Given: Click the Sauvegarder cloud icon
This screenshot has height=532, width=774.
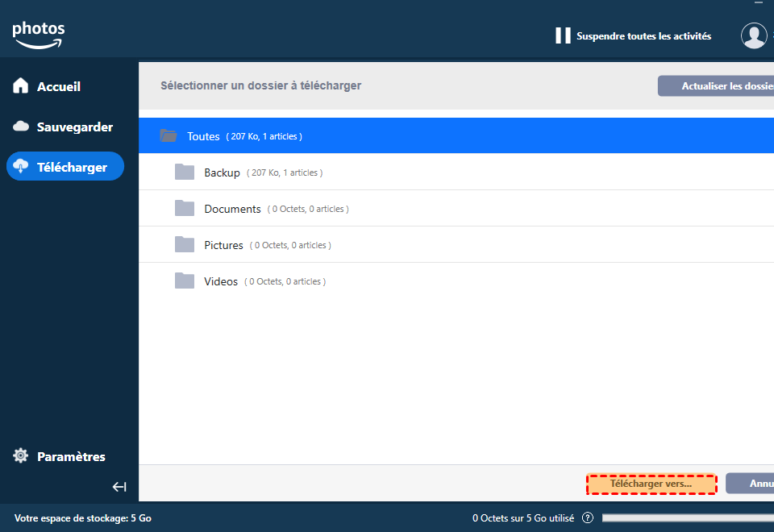Looking at the screenshot, I should coord(21,127).
